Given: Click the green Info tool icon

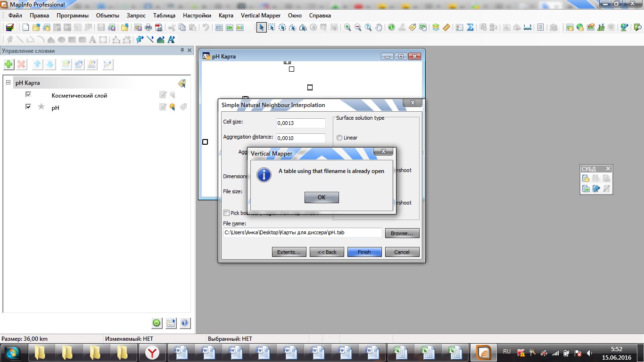Looking at the screenshot, I should tap(391, 27).
